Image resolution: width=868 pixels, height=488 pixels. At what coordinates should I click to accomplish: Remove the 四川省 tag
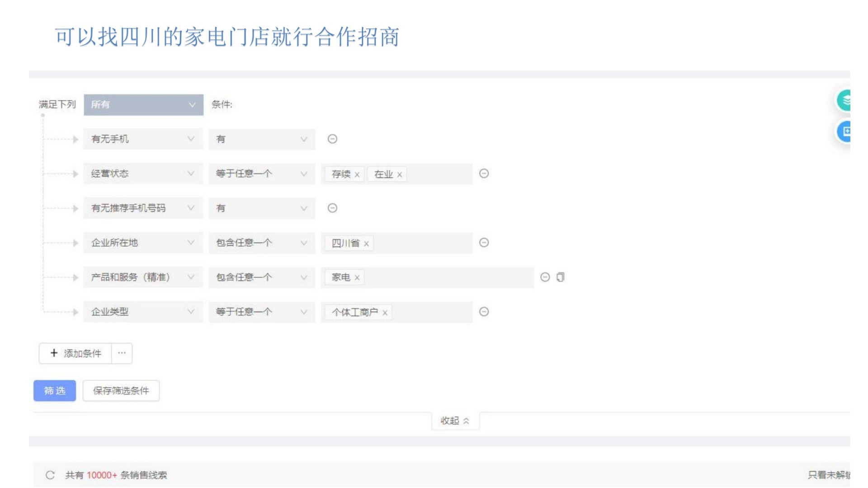point(366,244)
